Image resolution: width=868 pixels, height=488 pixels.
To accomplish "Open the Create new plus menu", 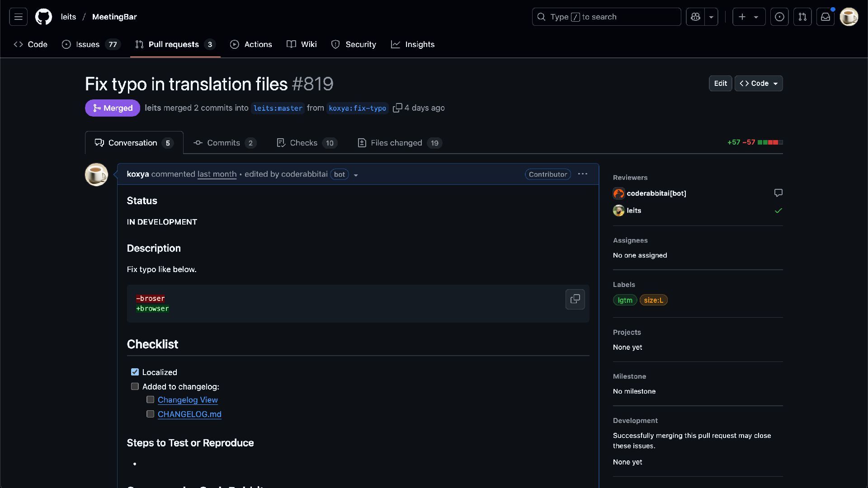I will pos(749,17).
